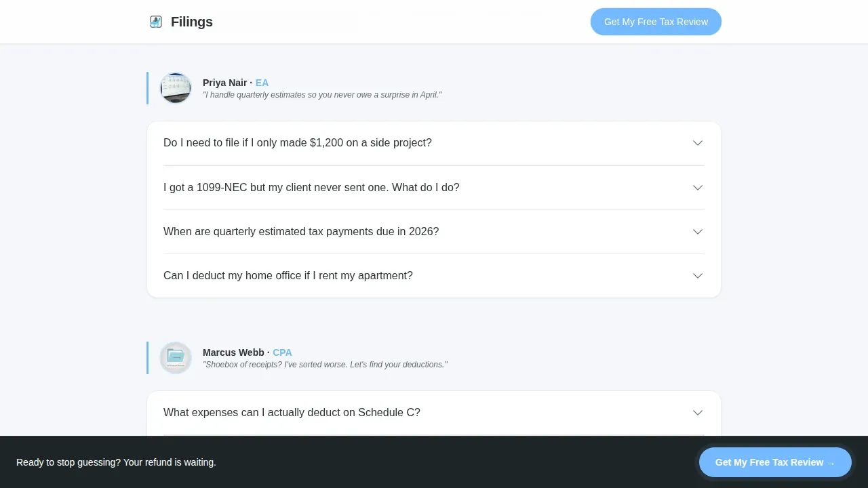
Task: Open question about making $1,200 on side project
Action: [x=298, y=143]
